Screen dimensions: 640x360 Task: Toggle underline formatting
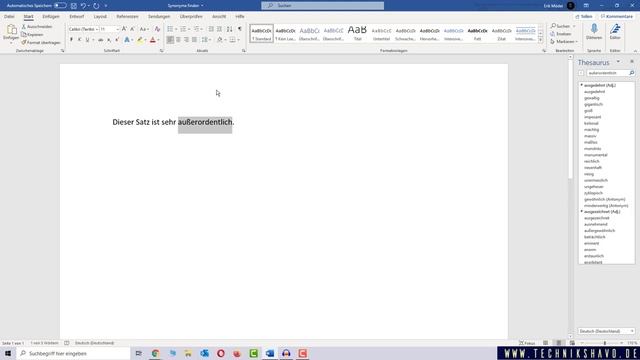[87, 40]
